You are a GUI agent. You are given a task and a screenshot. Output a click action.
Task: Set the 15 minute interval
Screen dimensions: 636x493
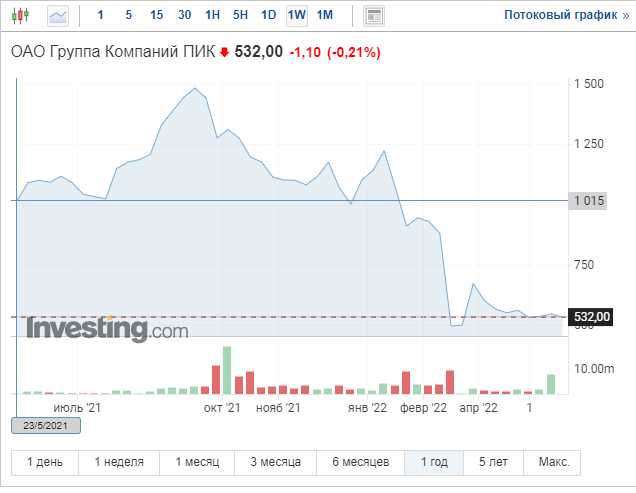pyautogui.click(x=157, y=15)
